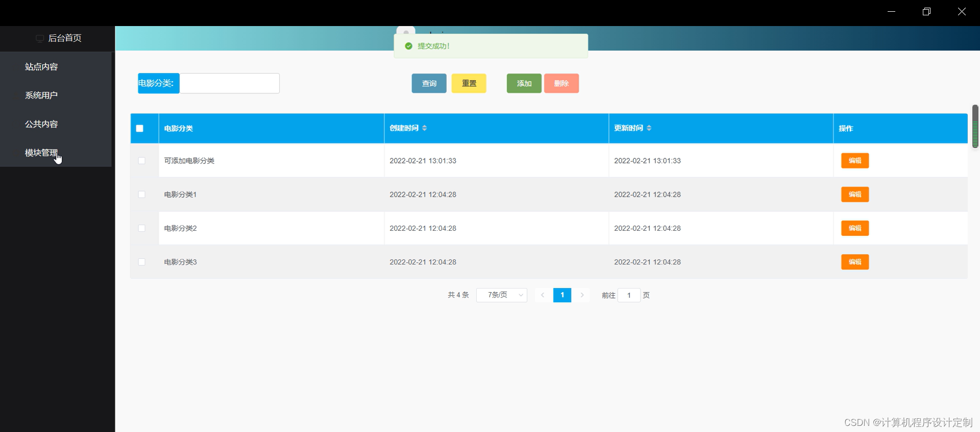Viewport: 980px width, 432px height.
Task: Check the row for 电影分类1
Action: pyautogui.click(x=142, y=195)
